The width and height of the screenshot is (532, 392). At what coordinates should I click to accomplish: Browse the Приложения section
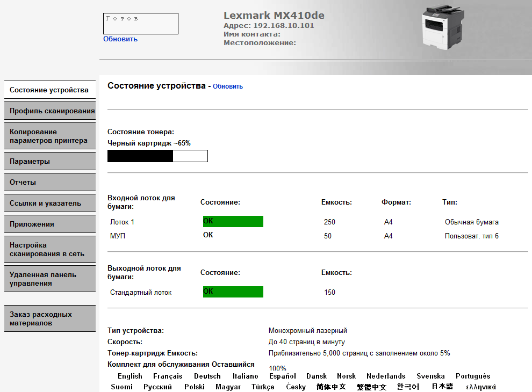[x=49, y=223]
